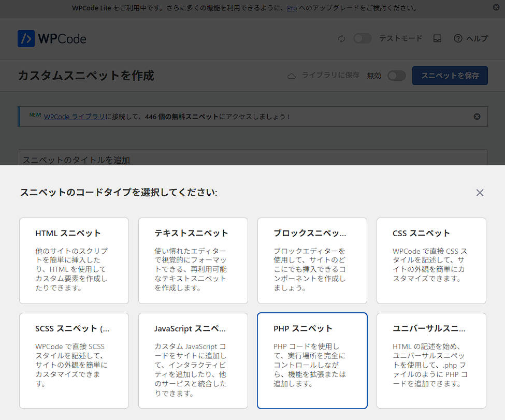Dismiss the top upgrade notice banner
The width and height of the screenshot is (505, 420).
click(496, 8)
